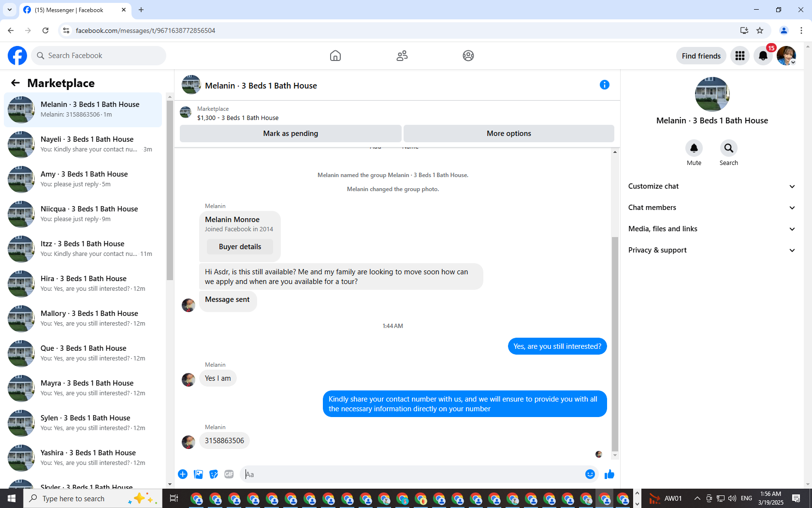The width and height of the screenshot is (812, 508).
Task: Click Mark as pending button
Action: (290, 134)
